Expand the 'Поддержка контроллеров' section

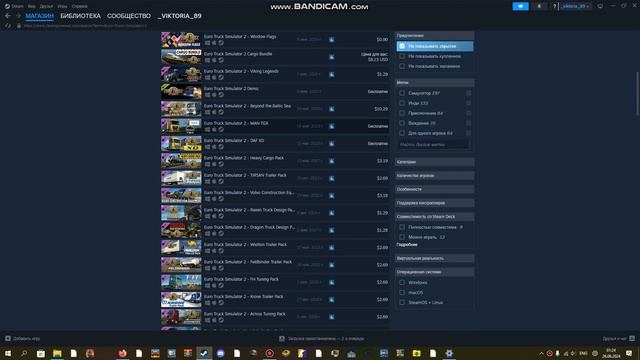(x=434, y=203)
